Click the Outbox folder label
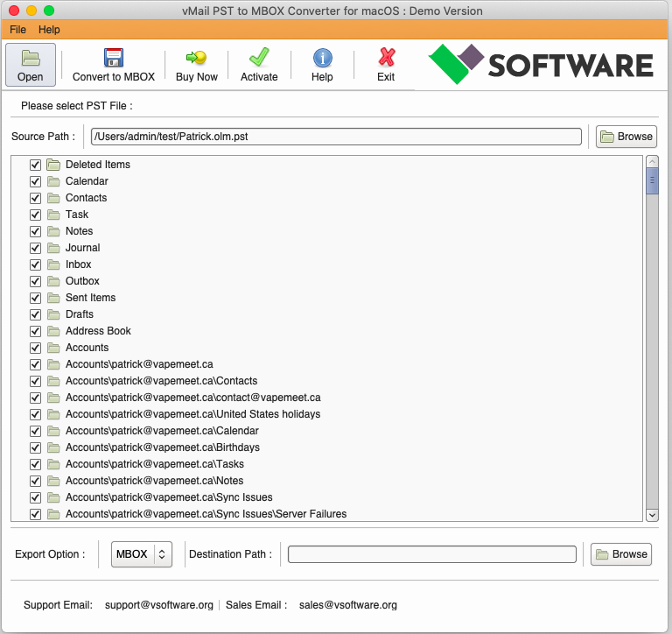Screen dimensions: 672x634 tap(82, 281)
